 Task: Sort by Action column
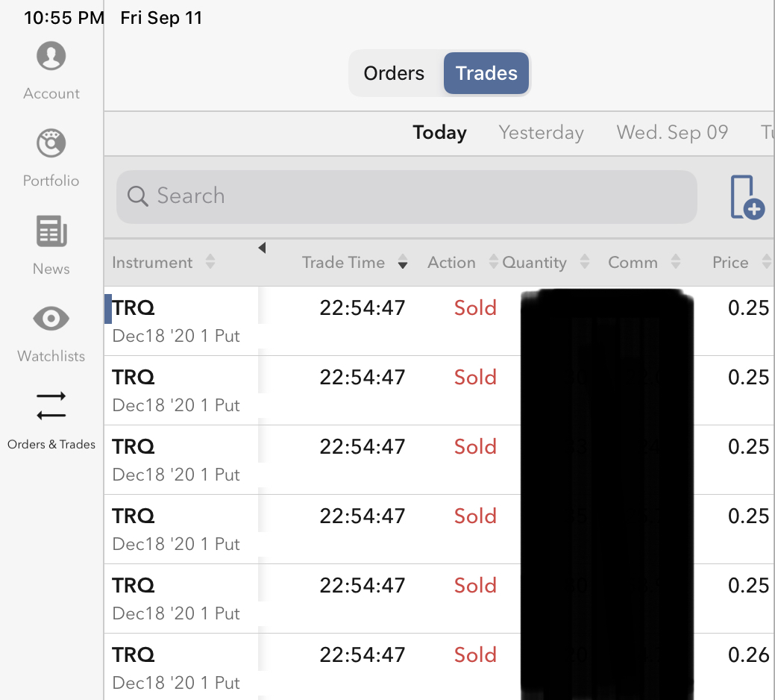(x=451, y=262)
